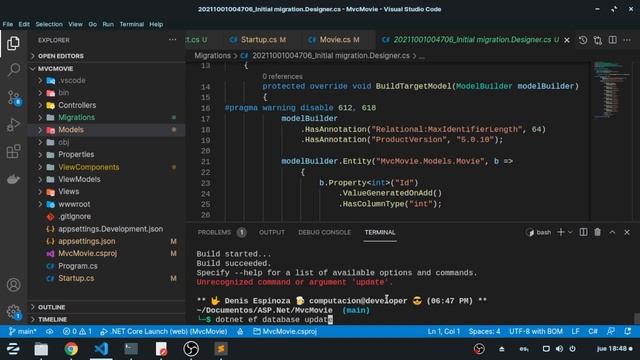Expand the TIMELINE section

pos(106,320)
